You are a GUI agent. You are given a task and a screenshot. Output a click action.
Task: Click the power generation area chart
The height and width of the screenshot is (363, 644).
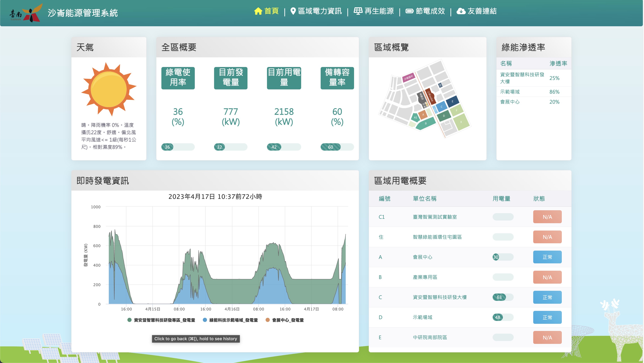(x=227, y=255)
